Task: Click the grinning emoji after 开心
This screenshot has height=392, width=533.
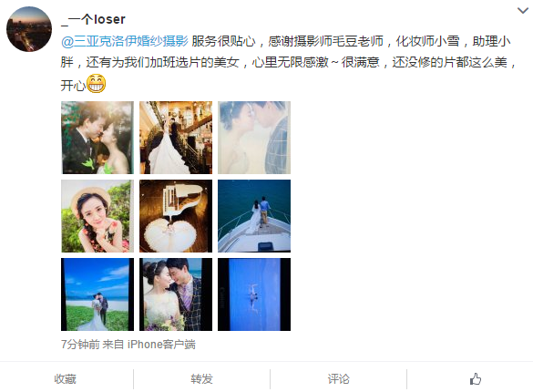Action: coord(97,84)
